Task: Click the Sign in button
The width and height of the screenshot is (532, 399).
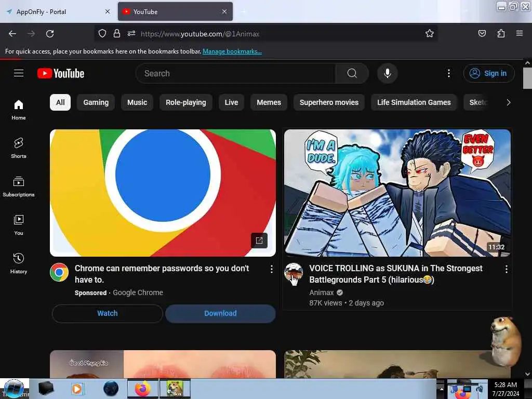Action: pyautogui.click(x=489, y=73)
